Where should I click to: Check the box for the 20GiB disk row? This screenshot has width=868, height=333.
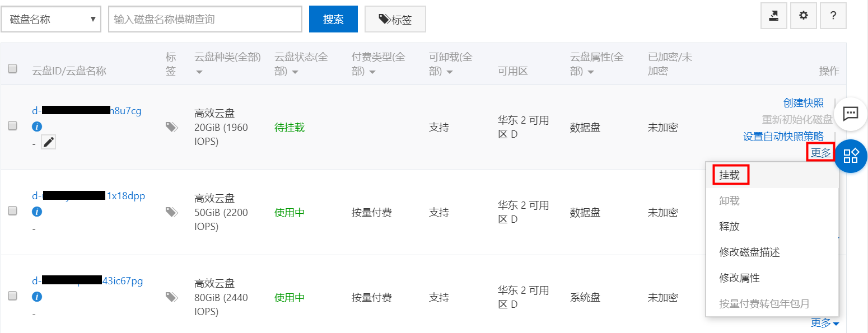(12, 126)
